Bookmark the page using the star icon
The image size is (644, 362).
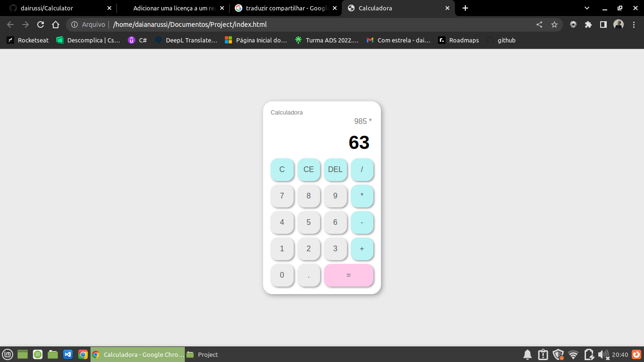[x=555, y=25]
